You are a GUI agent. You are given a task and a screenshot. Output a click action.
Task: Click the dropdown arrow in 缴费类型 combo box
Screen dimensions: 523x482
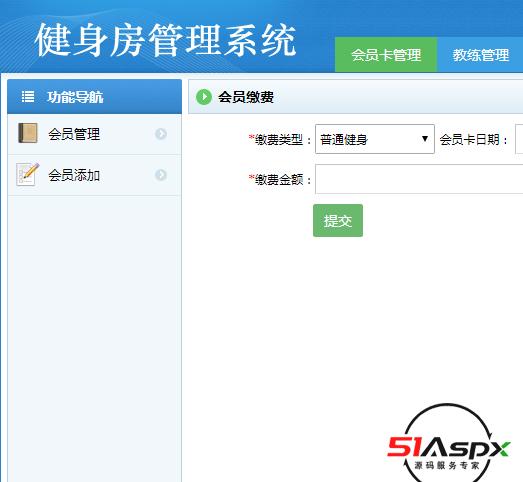pyautogui.click(x=425, y=138)
